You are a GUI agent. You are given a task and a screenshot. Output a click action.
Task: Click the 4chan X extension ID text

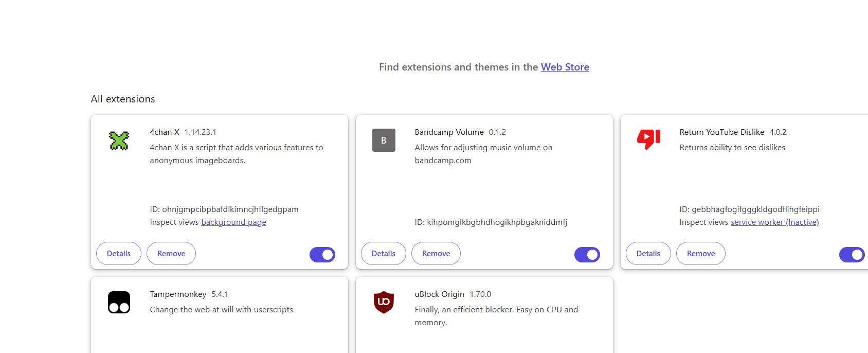click(224, 209)
